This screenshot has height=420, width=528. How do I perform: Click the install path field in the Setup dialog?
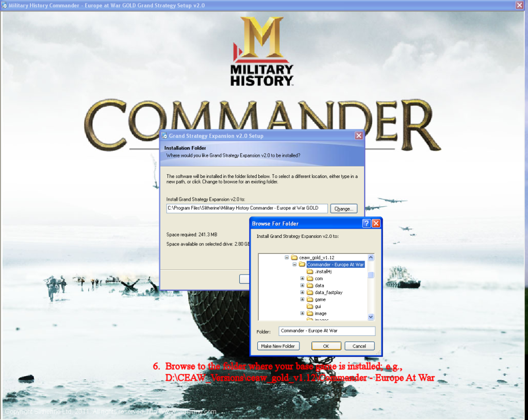click(x=247, y=208)
